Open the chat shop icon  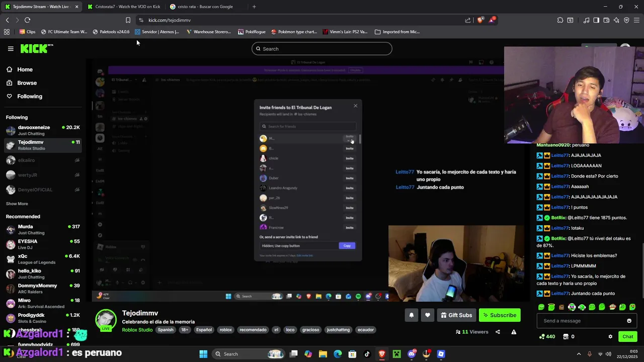[566, 336]
